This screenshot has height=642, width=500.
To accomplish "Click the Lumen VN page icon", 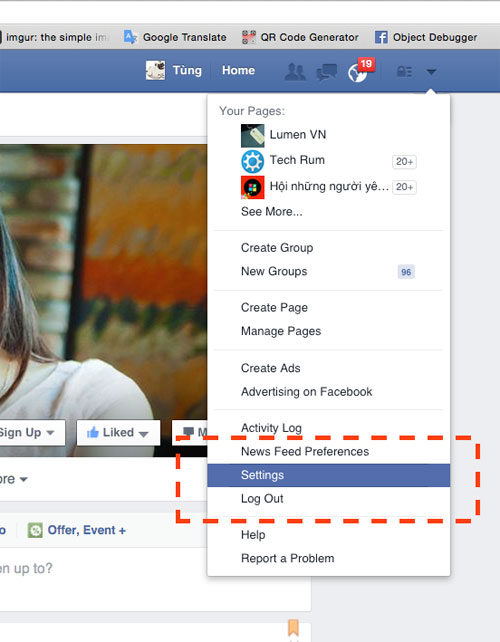I will tap(253, 136).
